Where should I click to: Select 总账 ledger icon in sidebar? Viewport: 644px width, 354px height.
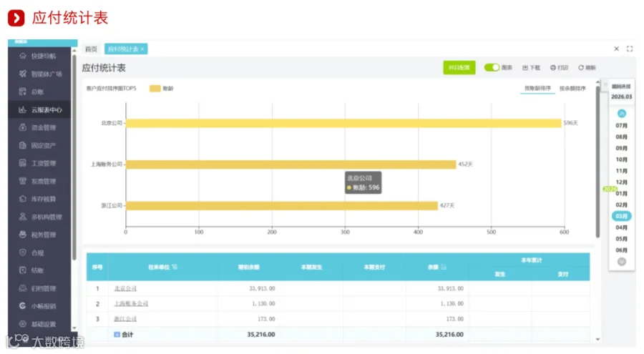click(x=23, y=92)
